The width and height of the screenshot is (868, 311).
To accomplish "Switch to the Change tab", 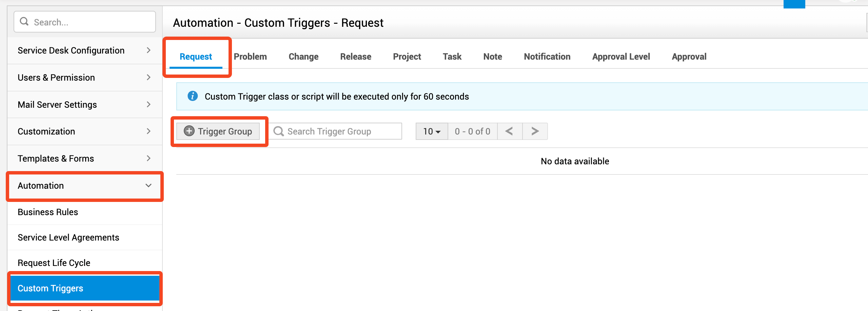I will (x=303, y=57).
